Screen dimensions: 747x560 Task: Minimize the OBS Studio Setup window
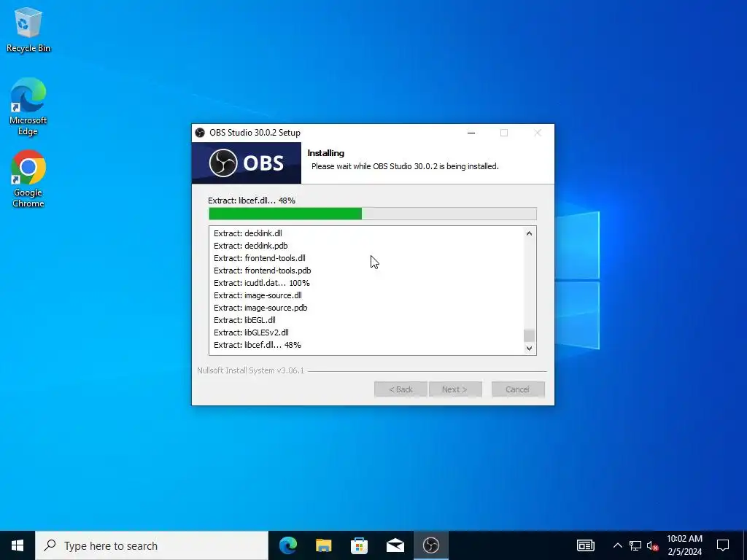coord(471,133)
